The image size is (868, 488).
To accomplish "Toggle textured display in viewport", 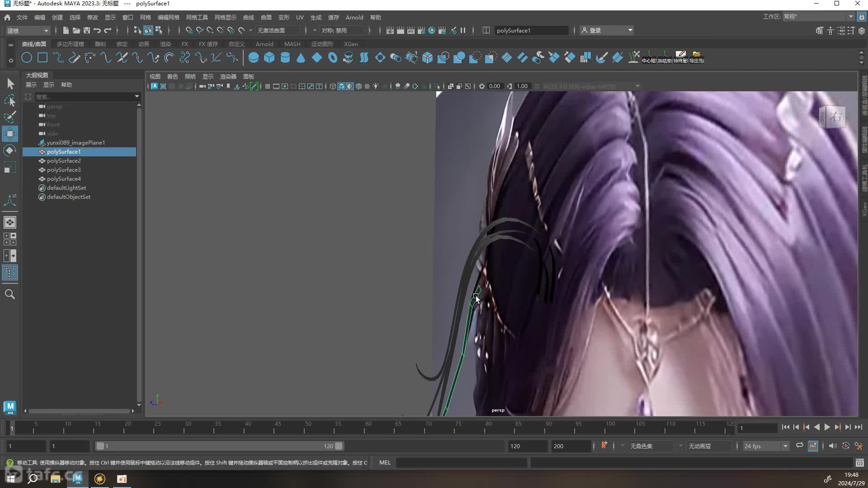I will [x=367, y=86].
